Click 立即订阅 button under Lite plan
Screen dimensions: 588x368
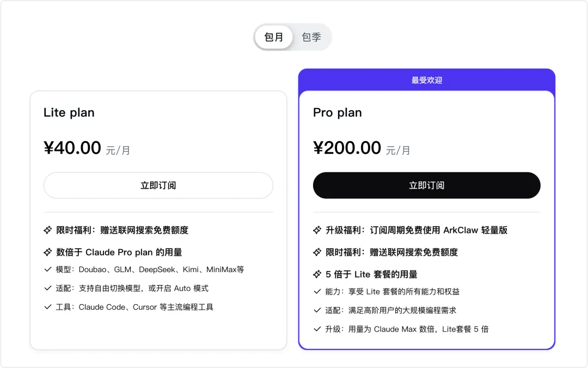(x=158, y=185)
